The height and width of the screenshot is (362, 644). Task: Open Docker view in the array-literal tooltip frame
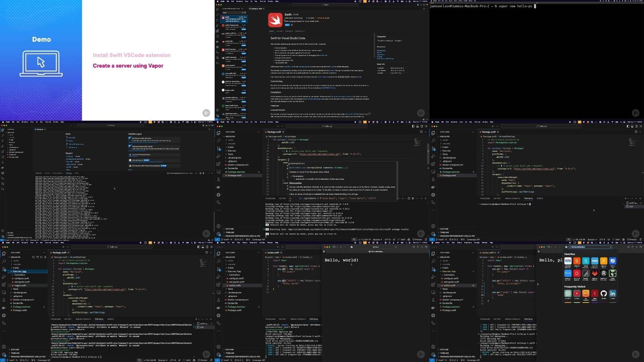click(218, 187)
